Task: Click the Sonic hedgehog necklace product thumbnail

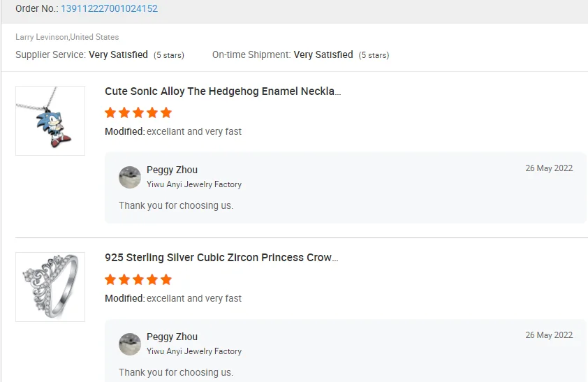Action: 50,121
